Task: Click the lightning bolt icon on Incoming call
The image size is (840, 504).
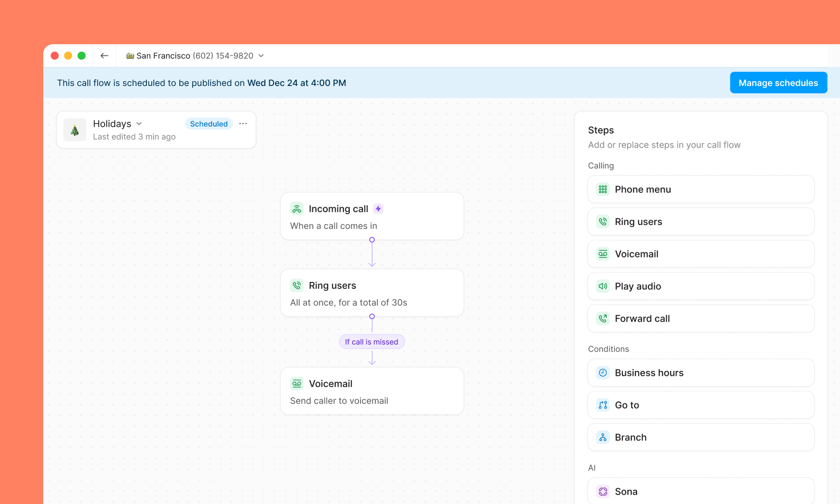Action: click(378, 209)
